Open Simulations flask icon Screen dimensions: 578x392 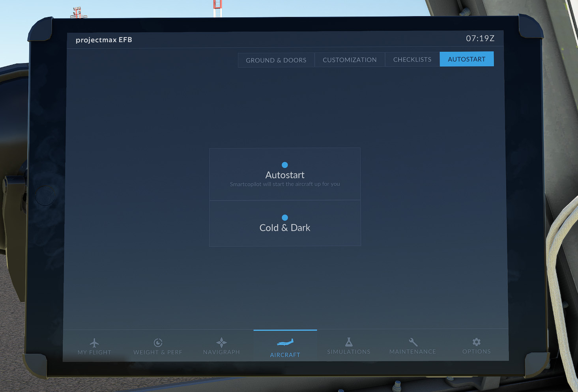(349, 342)
